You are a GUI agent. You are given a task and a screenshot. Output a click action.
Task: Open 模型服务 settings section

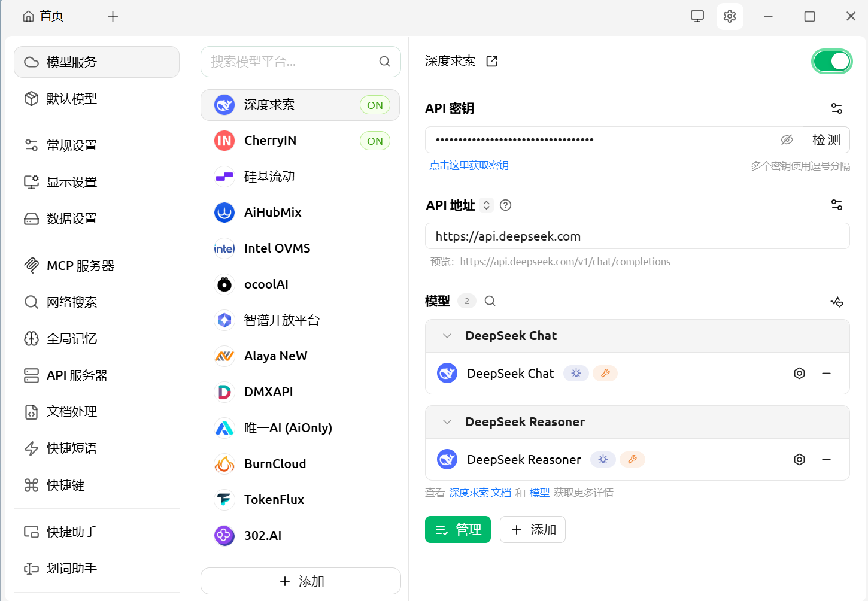click(x=96, y=62)
